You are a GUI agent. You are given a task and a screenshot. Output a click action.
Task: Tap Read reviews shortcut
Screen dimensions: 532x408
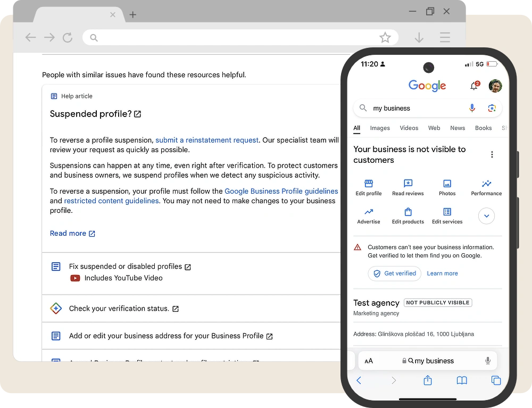[x=408, y=188]
